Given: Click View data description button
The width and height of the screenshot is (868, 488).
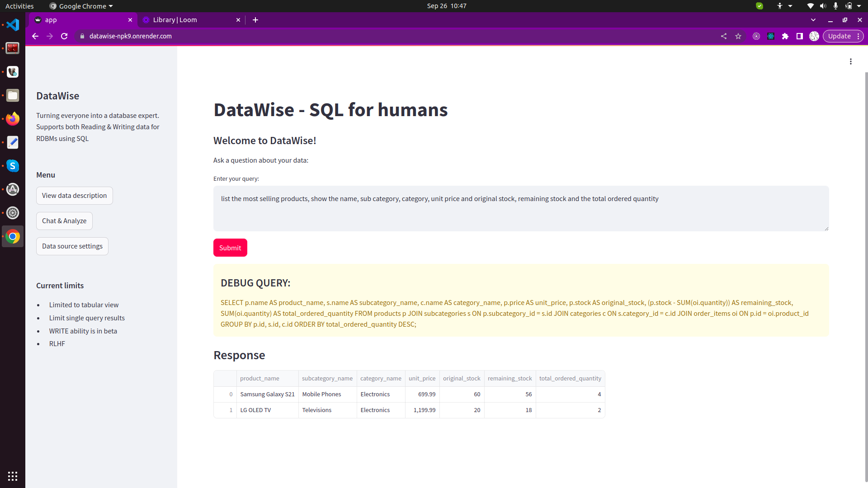Looking at the screenshot, I should (74, 196).
